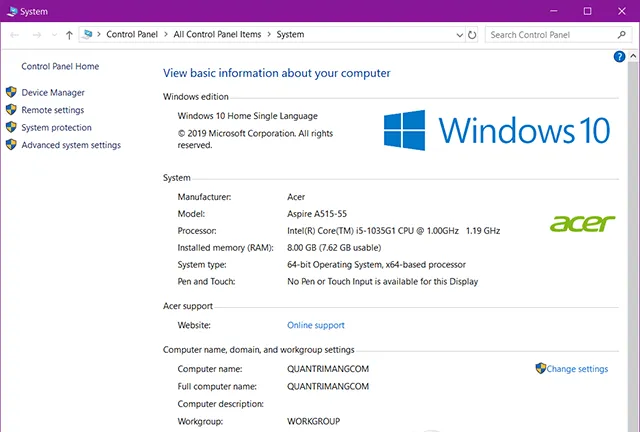Click the System window icon in title bar

click(10, 11)
